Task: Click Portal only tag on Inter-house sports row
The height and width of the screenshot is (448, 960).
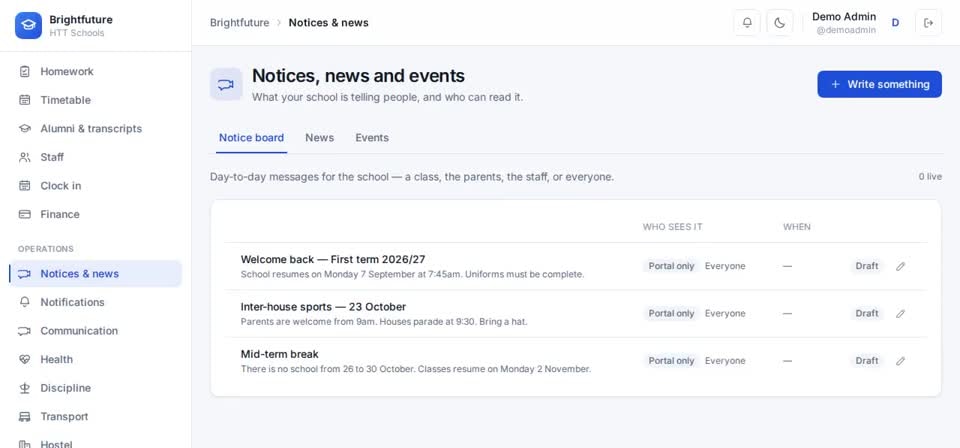Action: [671, 313]
